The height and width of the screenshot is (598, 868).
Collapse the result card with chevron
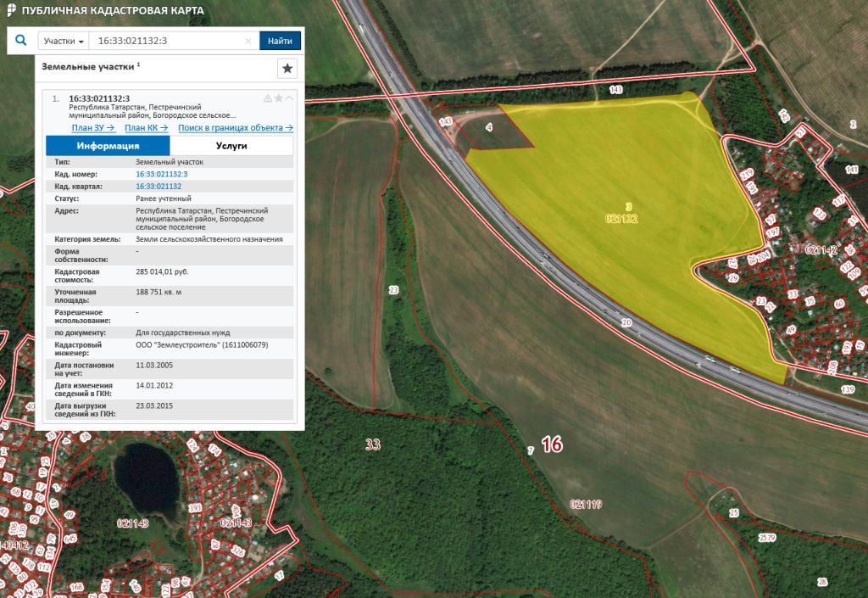[289, 98]
